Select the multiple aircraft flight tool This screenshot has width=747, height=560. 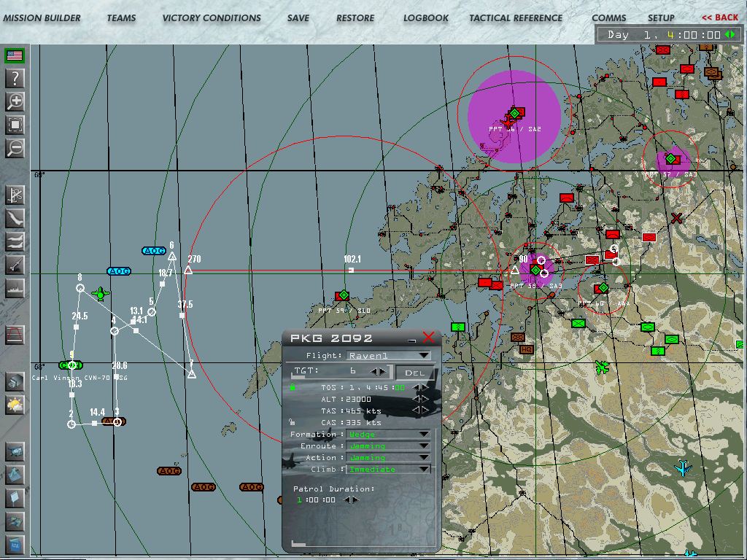pos(15,241)
